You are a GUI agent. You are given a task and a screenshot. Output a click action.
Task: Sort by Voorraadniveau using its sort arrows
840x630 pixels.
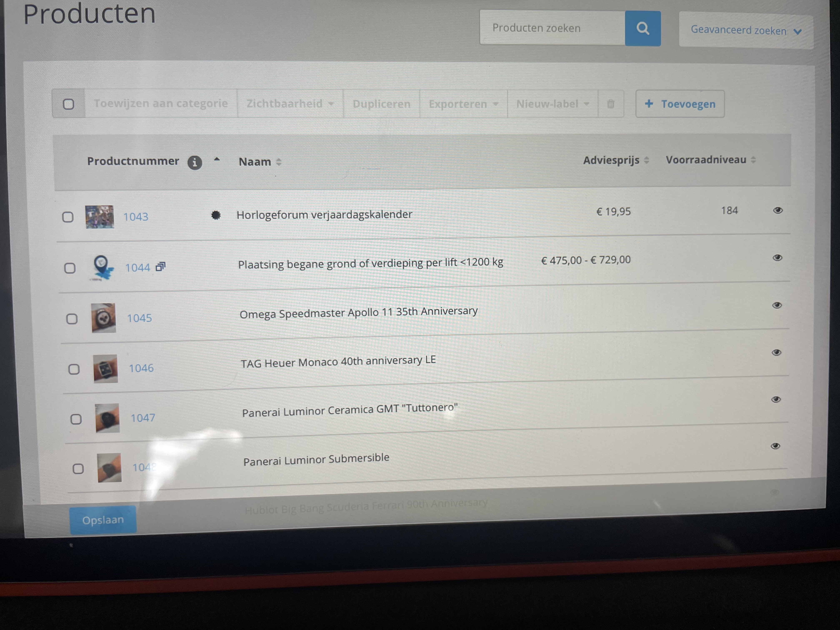point(753,160)
